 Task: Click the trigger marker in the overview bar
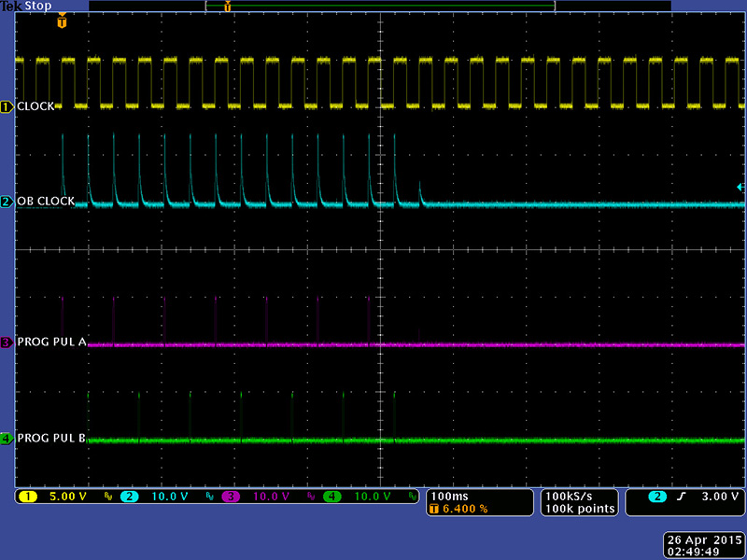[x=227, y=6]
